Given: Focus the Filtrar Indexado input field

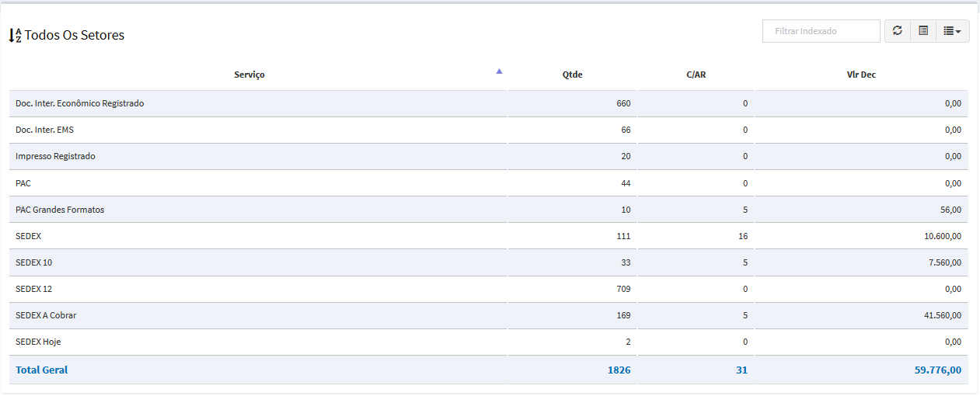Looking at the screenshot, I should pyautogui.click(x=821, y=31).
